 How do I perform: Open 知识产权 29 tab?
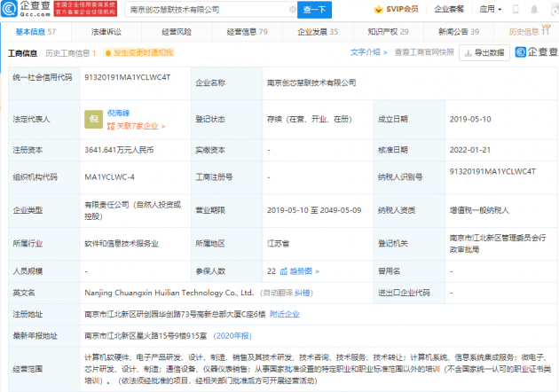[389, 32]
